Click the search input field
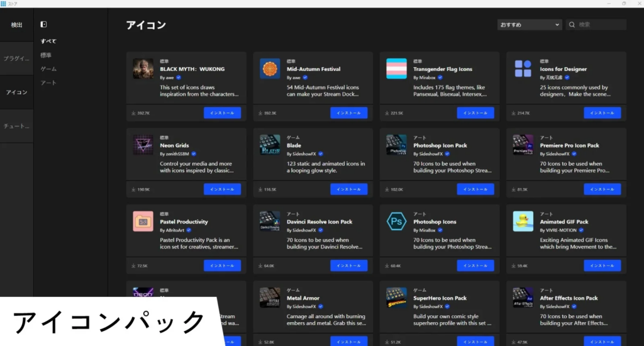644x346 pixels. [x=599, y=25]
